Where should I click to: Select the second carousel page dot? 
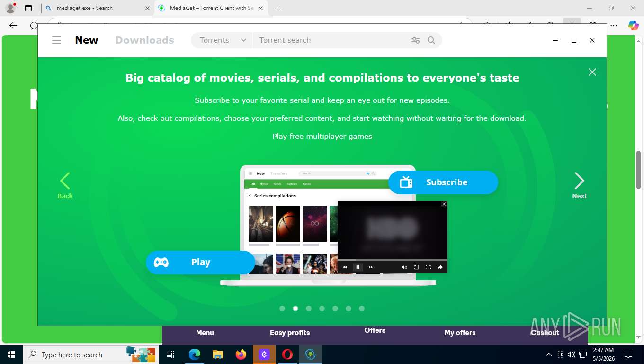coord(295,309)
